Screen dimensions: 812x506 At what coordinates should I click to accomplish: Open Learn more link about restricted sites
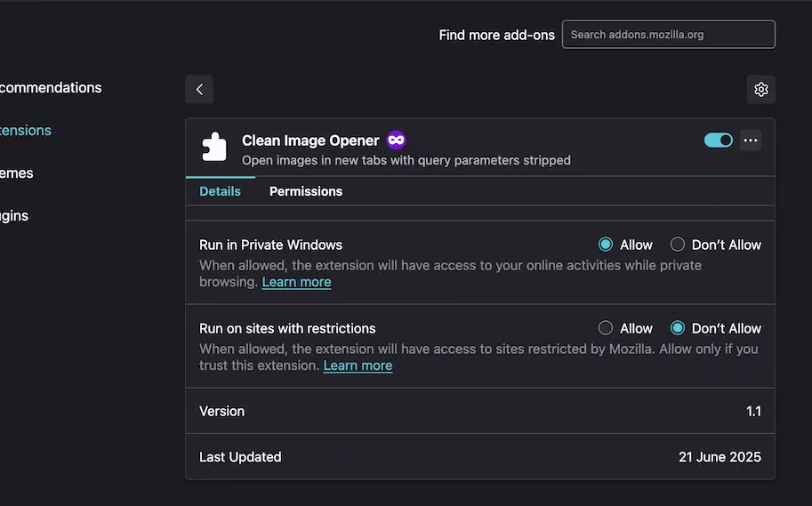[x=358, y=365]
